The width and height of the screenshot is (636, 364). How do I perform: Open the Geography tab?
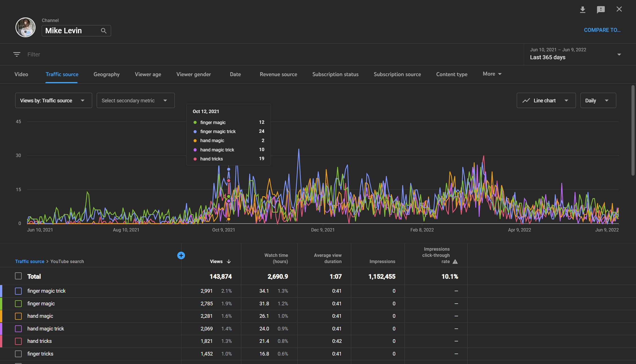(x=107, y=74)
